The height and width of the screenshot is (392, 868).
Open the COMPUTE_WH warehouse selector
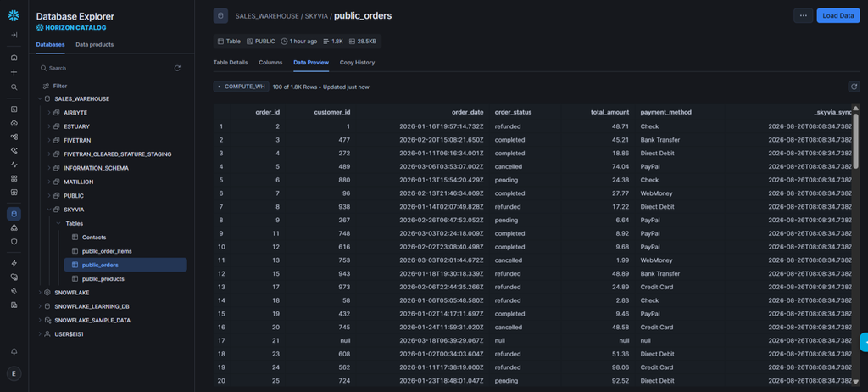click(242, 87)
